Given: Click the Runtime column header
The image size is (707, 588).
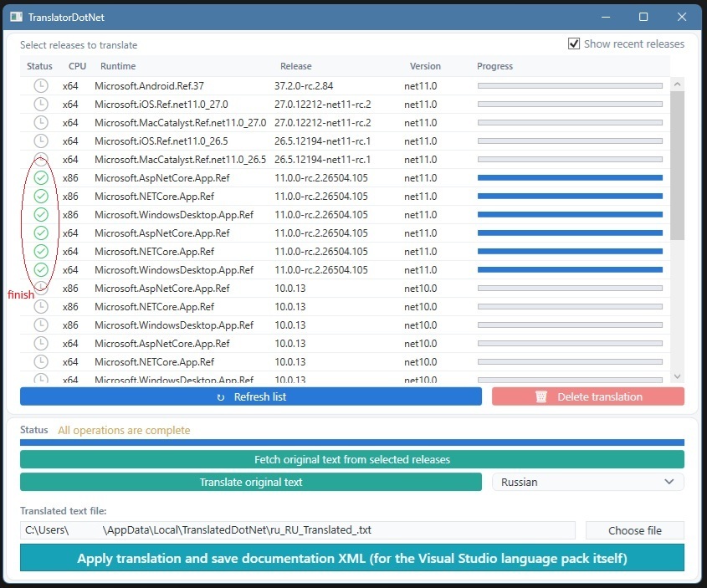Looking at the screenshot, I should (118, 66).
